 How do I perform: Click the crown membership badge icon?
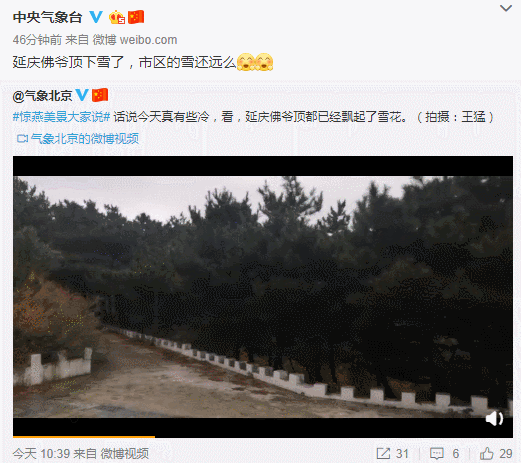[x=117, y=17]
